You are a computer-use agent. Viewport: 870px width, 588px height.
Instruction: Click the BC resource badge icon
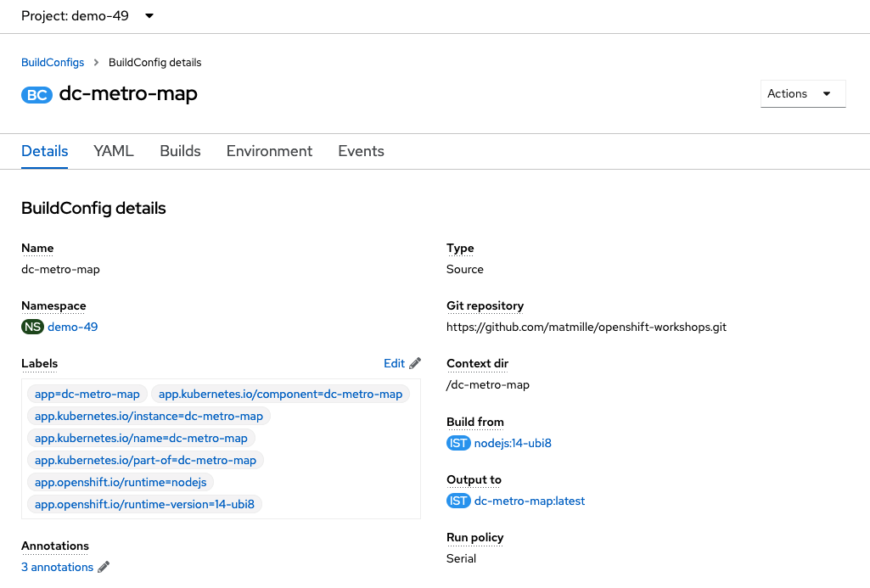36,95
